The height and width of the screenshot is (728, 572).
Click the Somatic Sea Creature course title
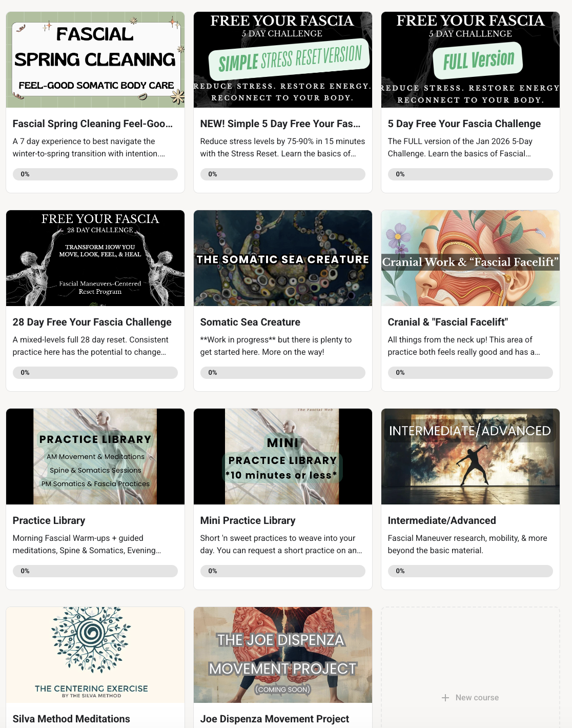tap(250, 322)
